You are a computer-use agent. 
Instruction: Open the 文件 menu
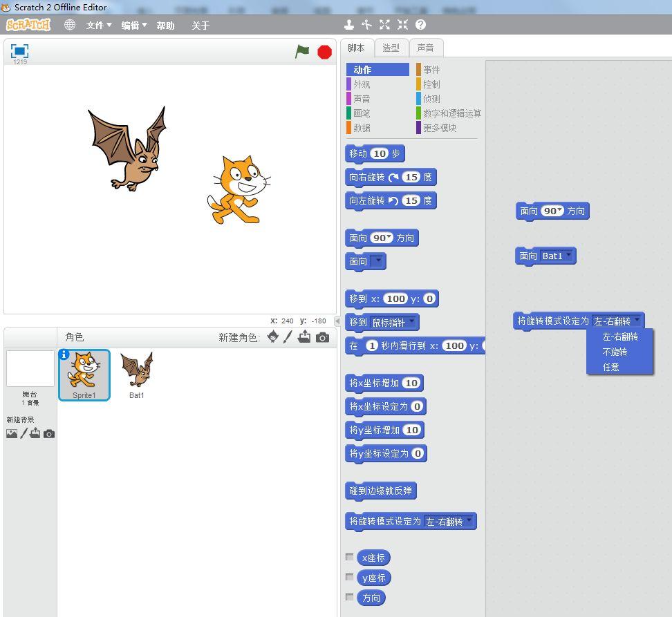coord(99,26)
